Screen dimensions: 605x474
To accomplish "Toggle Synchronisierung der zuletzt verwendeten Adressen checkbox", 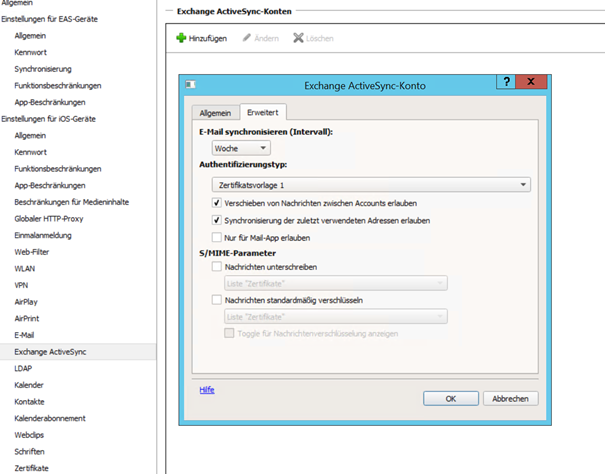I will (216, 220).
